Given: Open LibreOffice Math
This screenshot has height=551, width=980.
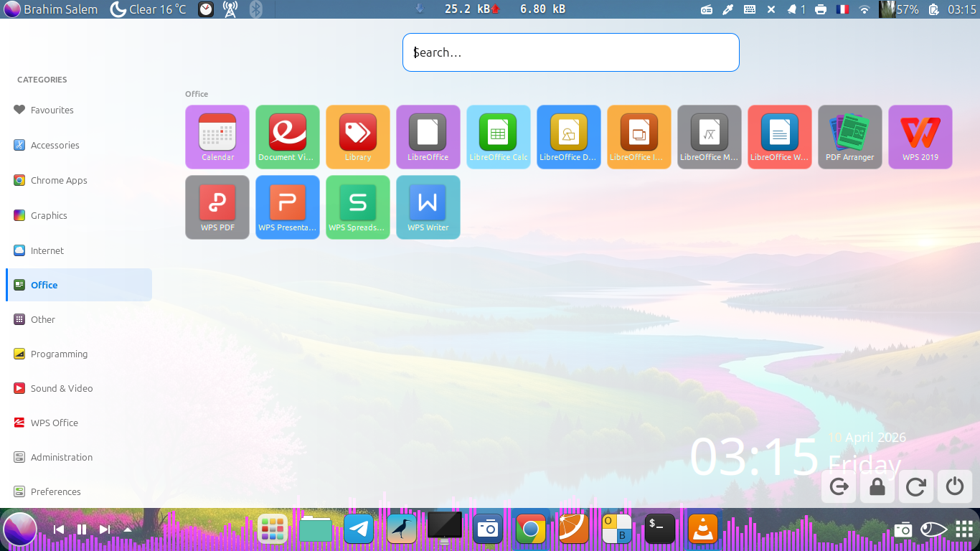Looking at the screenshot, I should click(710, 137).
